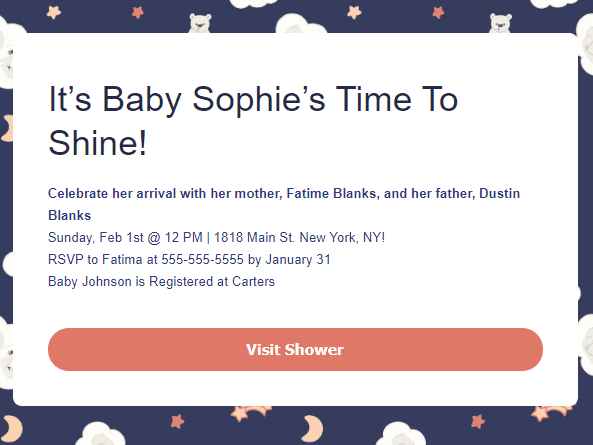Click the cream star at top right of center
This screenshot has width=593, height=445.
coord(354,12)
